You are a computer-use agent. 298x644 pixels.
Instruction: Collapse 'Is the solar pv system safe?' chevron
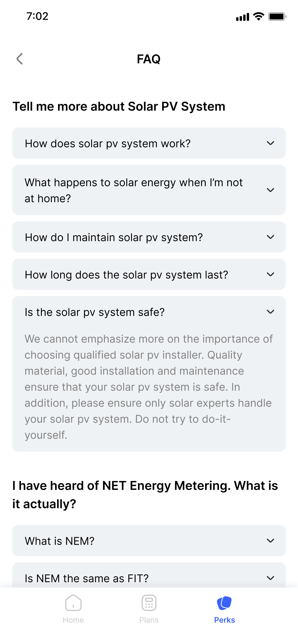click(270, 312)
